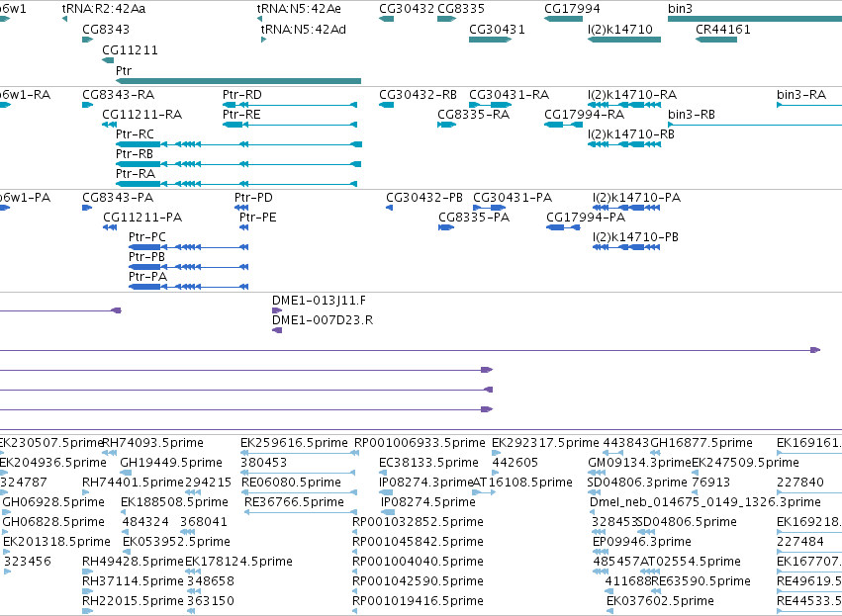842x616 pixels.
Task: Select cDNA label RH49428.5prime
Action: click(x=133, y=563)
